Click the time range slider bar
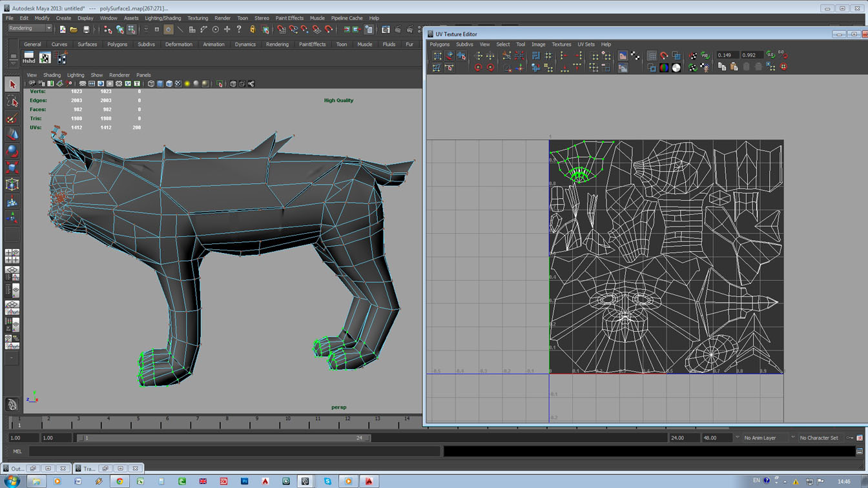This screenshot has height=488, width=868. click(x=223, y=438)
